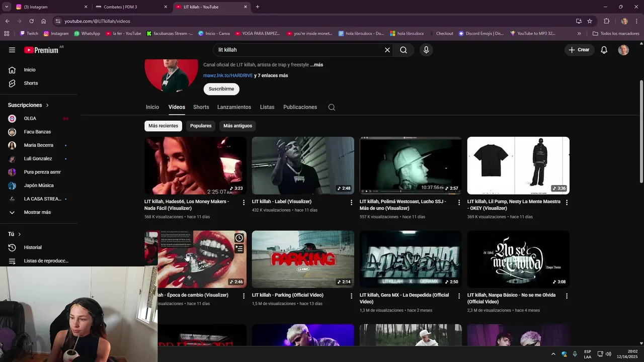Open browser extensions puzzle icon
The width and height of the screenshot is (644, 362).
tap(606, 21)
